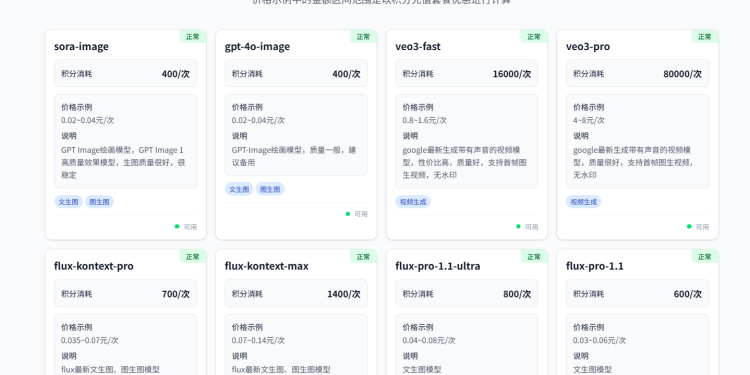
Task: Click the 说明 label on flux-pro-1.1 card
Action: [581, 356]
